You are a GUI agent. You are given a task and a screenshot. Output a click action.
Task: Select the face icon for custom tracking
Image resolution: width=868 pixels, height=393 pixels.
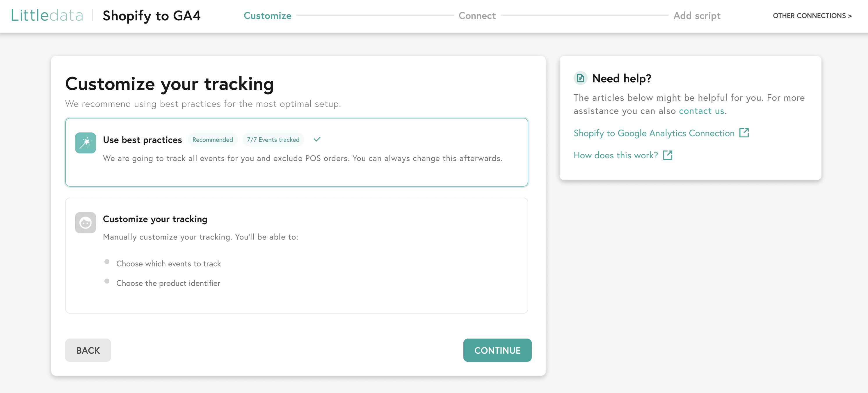(x=85, y=222)
